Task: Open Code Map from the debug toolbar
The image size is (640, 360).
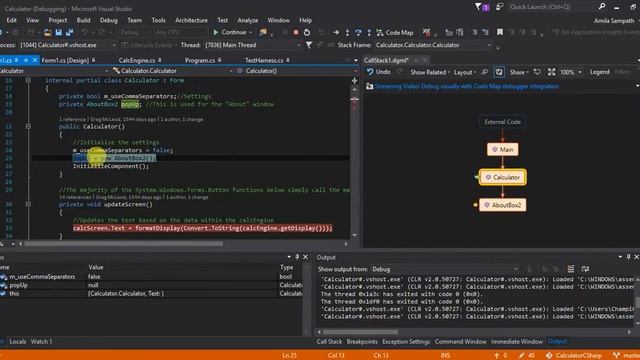Action: pyautogui.click(x=395, y=33)
